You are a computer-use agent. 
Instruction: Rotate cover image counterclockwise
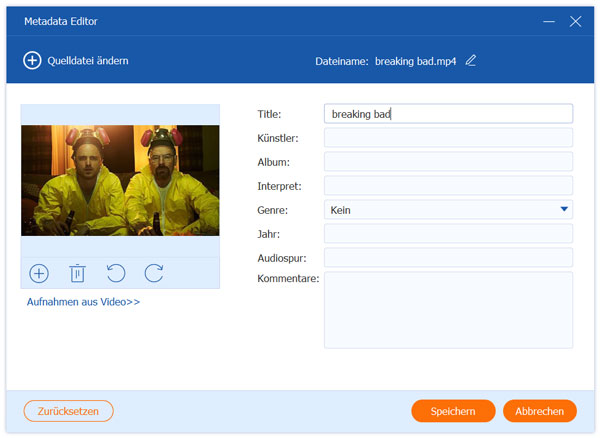click(116, 274)
